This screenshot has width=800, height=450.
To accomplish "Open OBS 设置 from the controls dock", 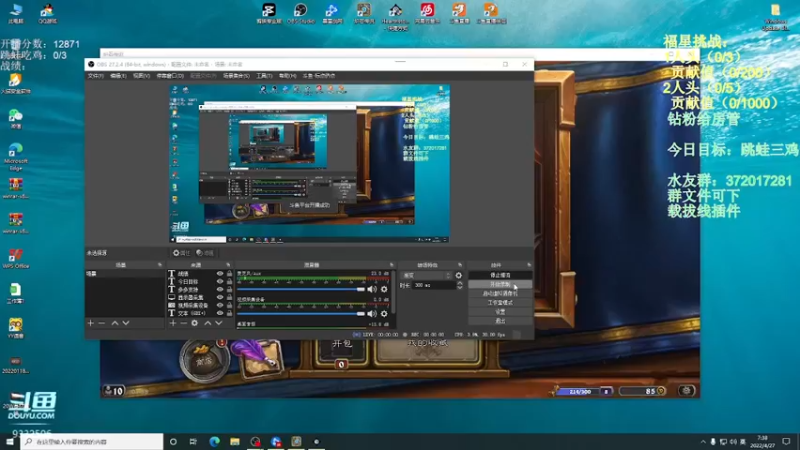I will point(500,312).
